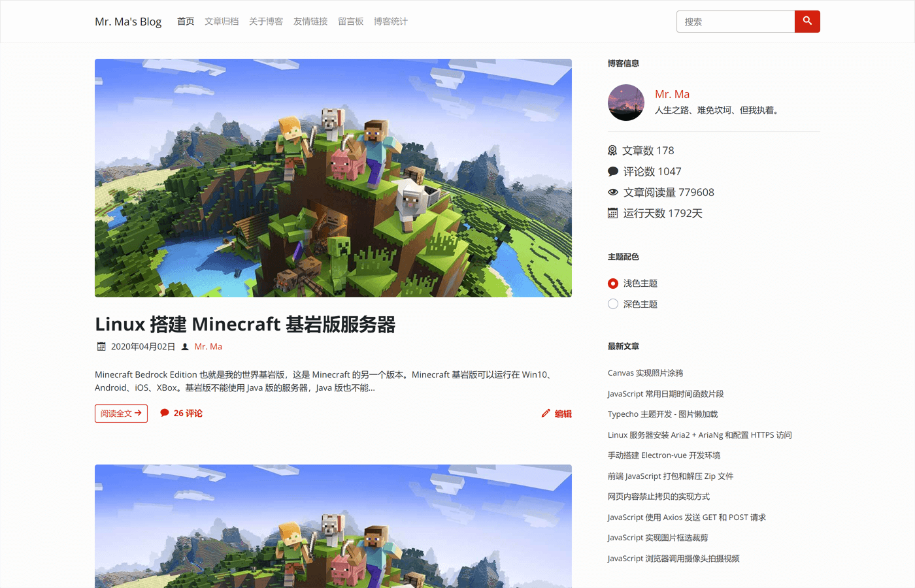
Task: Click the calendar icon beside 2020年04月02日
Action: click(x=101, y=347)
